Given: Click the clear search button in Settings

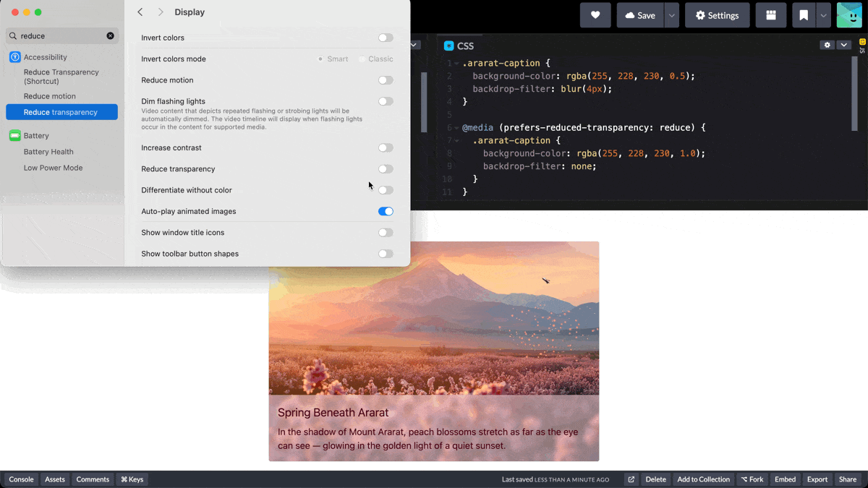Looking at the screenshot, I should [x=110, y=35].
